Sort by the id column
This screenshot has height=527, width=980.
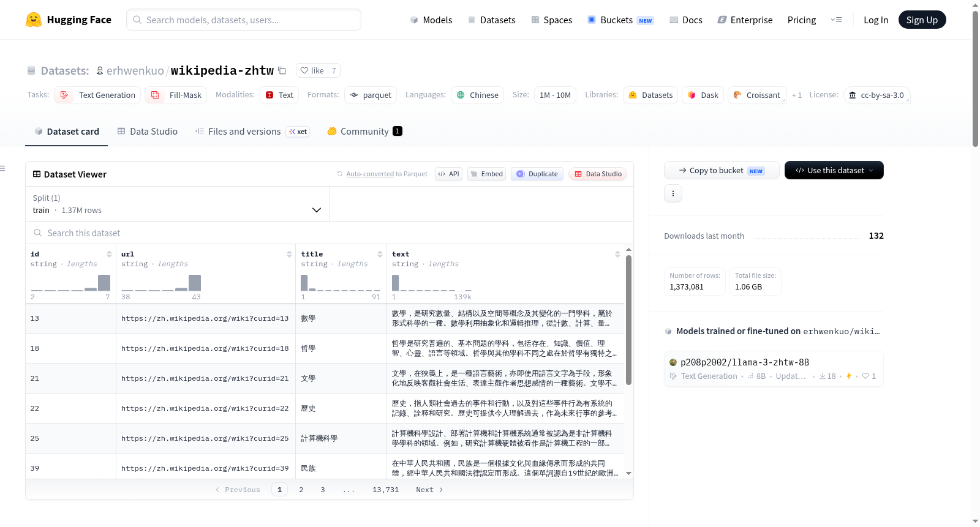(x=109, y=254)
